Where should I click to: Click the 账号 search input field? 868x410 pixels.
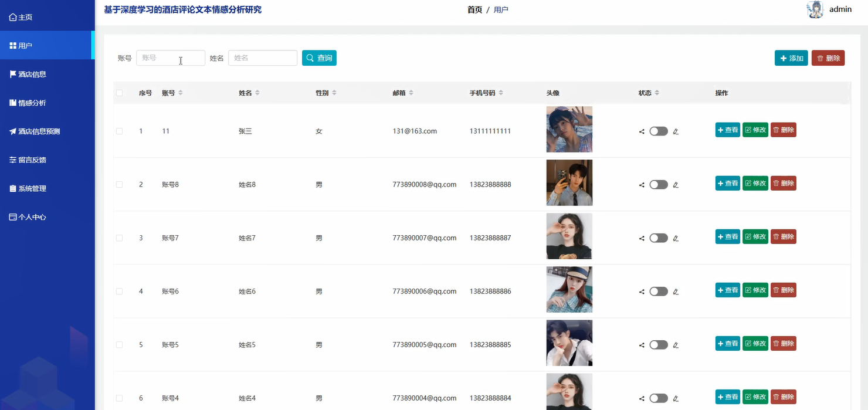pyautogui.click(x=171, y=58)
